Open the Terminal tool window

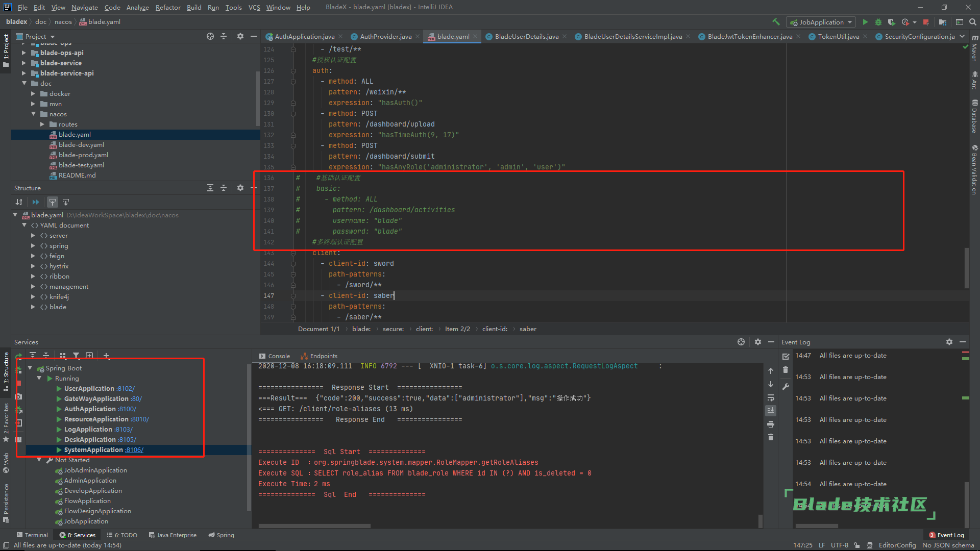[x=32, y=535]
